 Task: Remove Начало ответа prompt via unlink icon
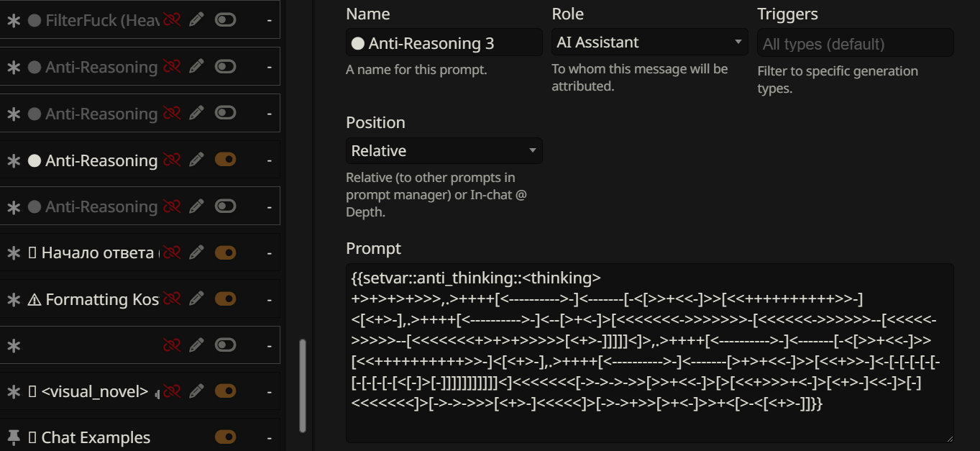(x=171, y=252)
